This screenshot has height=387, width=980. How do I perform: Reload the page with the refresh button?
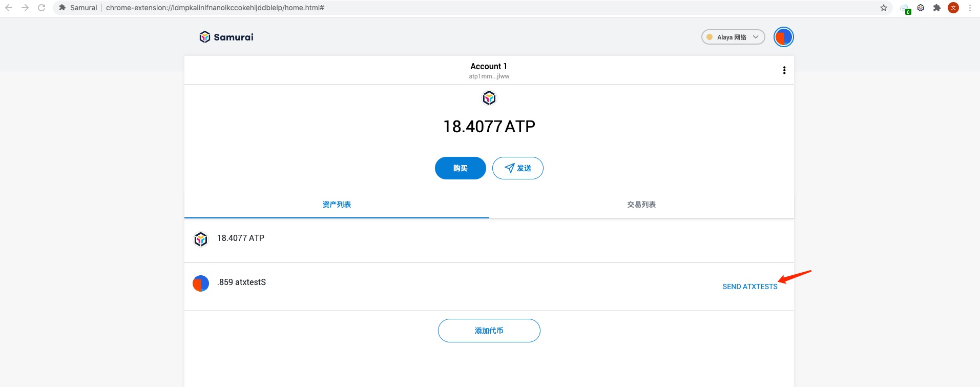pos(41,8)
